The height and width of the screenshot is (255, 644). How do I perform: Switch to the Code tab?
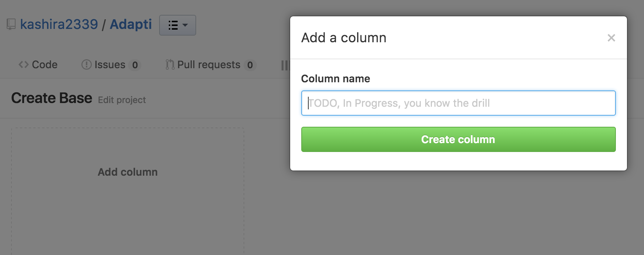pos(38,64)
